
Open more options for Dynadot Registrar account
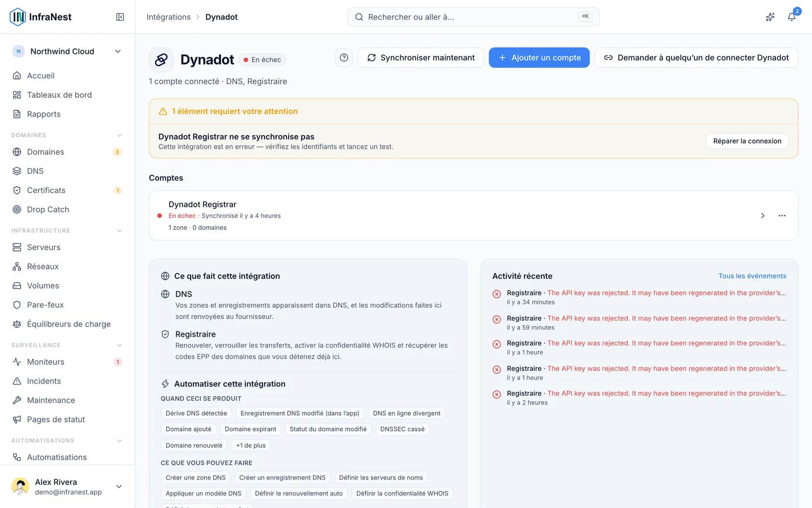click(782, 216)
